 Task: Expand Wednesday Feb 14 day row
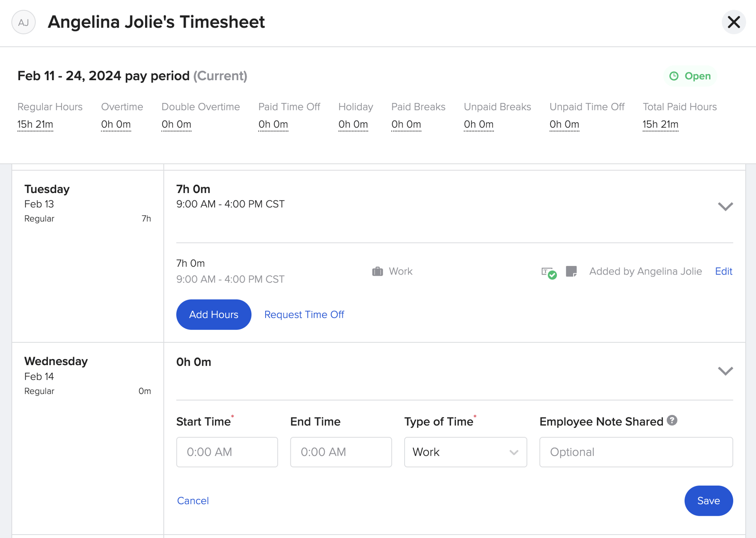725,371
